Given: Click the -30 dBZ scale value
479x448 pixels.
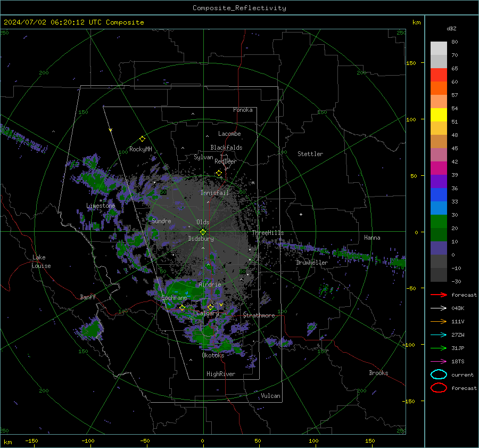Looking at the screenshot, I should point(456,281).
